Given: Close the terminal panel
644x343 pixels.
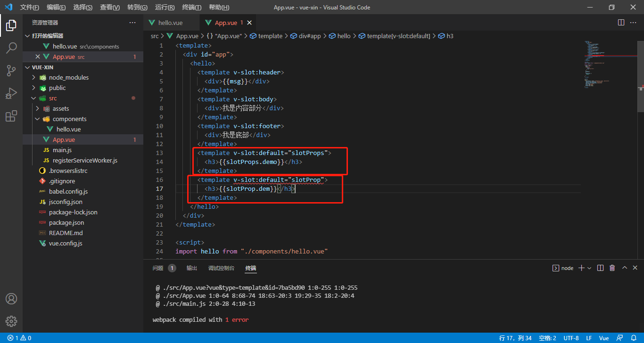Looking at the screenshot, I should [636, 268].
